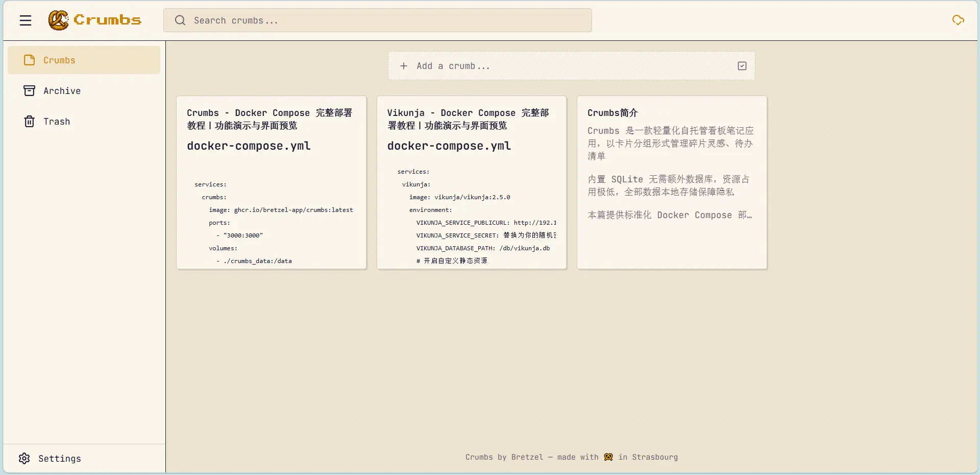980x475 pixels.
Task: Toggle checklist mode in Add a crumb
Action: click(742, 66)
